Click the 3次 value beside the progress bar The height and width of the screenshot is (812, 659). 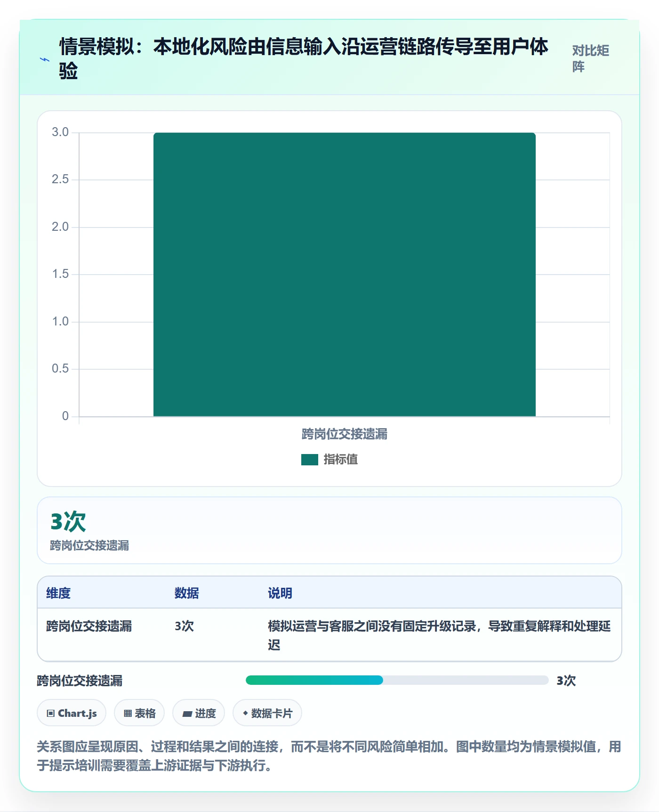pos(566,681)
